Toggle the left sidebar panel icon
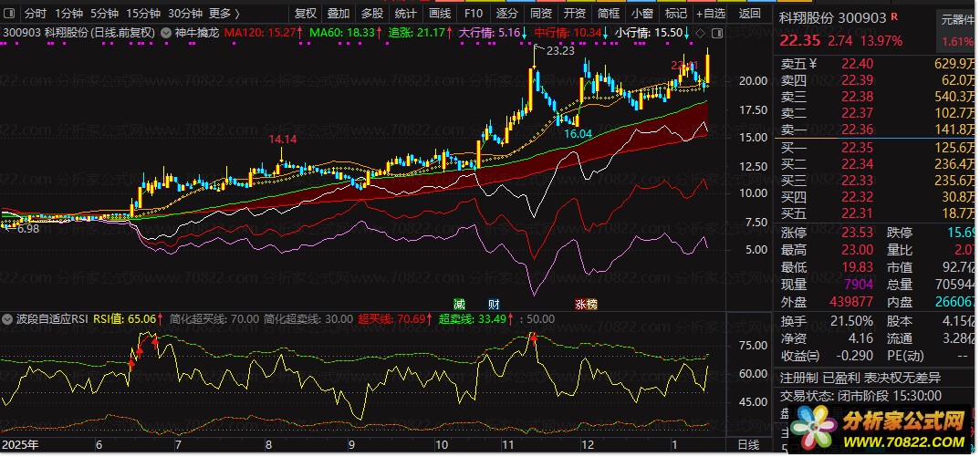The height and width of the screenshot is (457, 980). [x=10, y=13]
